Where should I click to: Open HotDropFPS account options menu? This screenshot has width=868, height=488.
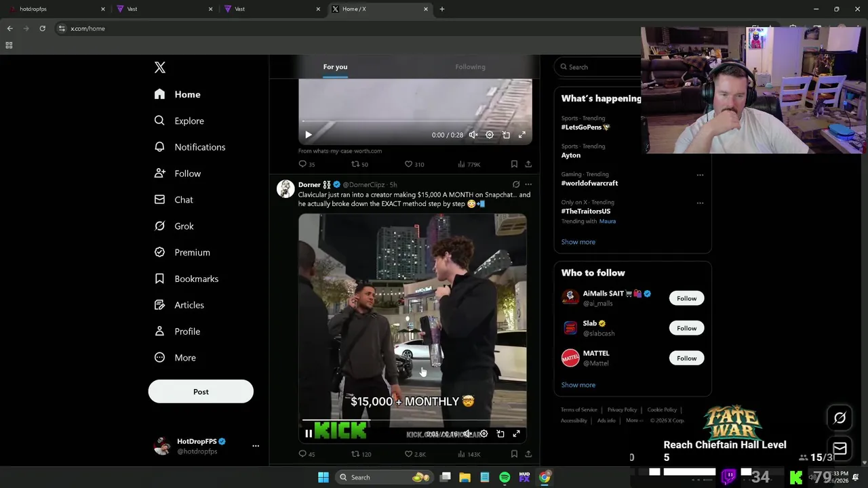point(256,446)
